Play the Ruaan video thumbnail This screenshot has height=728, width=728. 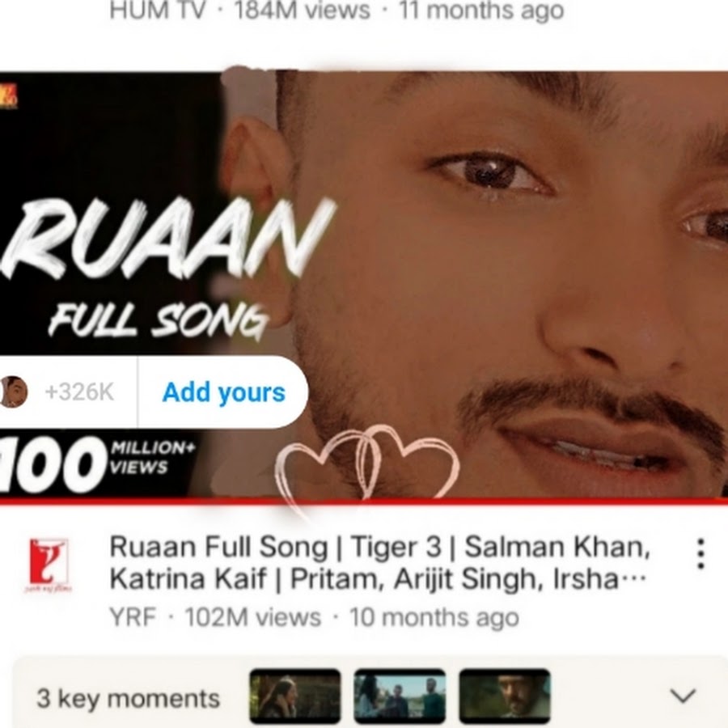[x=364, y=284]
